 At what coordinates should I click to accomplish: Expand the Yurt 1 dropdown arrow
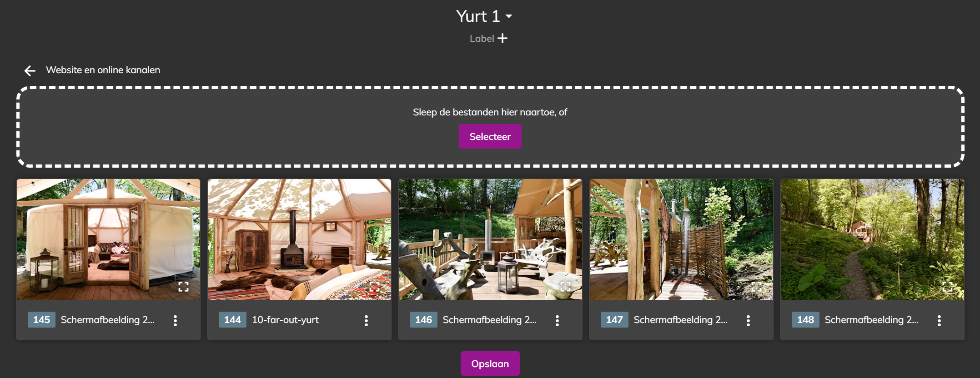(509, 16)
